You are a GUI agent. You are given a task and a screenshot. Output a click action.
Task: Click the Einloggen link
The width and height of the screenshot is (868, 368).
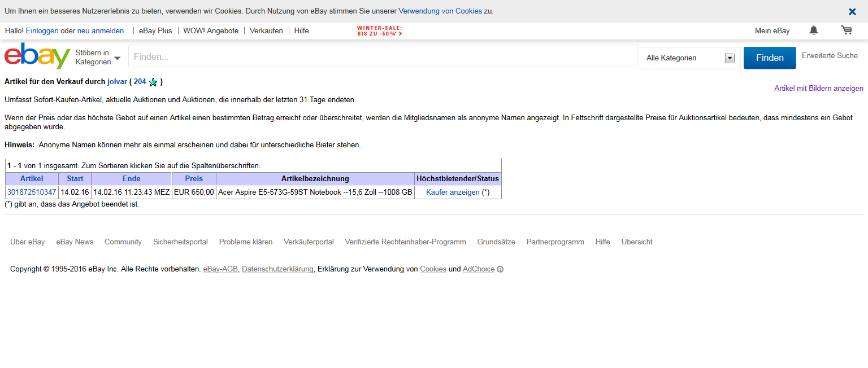click(x=42, y=31)
